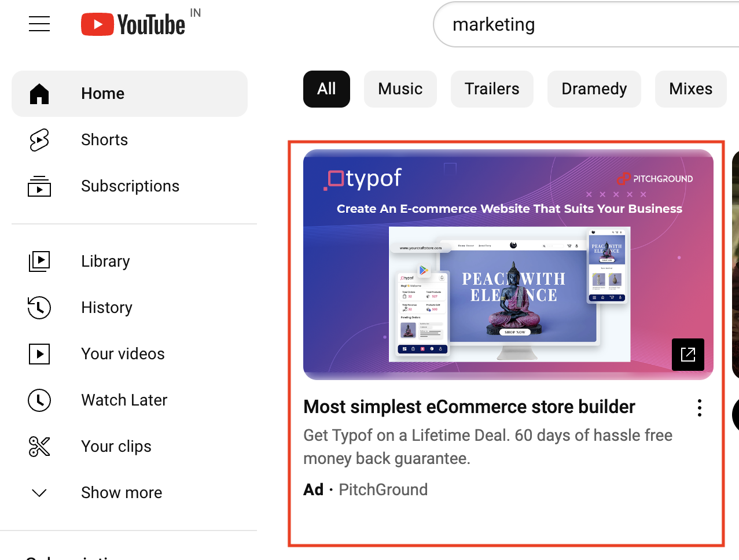Select the Subscriptions icon

(x=39, y=186)
